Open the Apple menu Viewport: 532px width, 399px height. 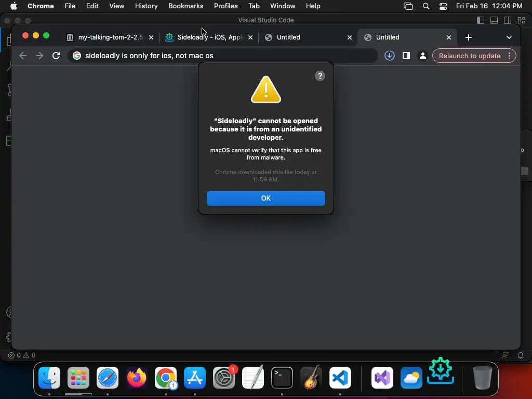tap(14, 6)
